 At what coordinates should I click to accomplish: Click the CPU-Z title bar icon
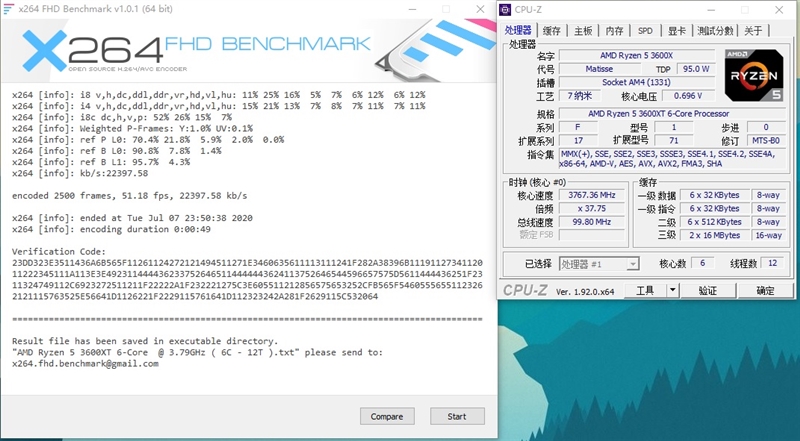[505, 10]
